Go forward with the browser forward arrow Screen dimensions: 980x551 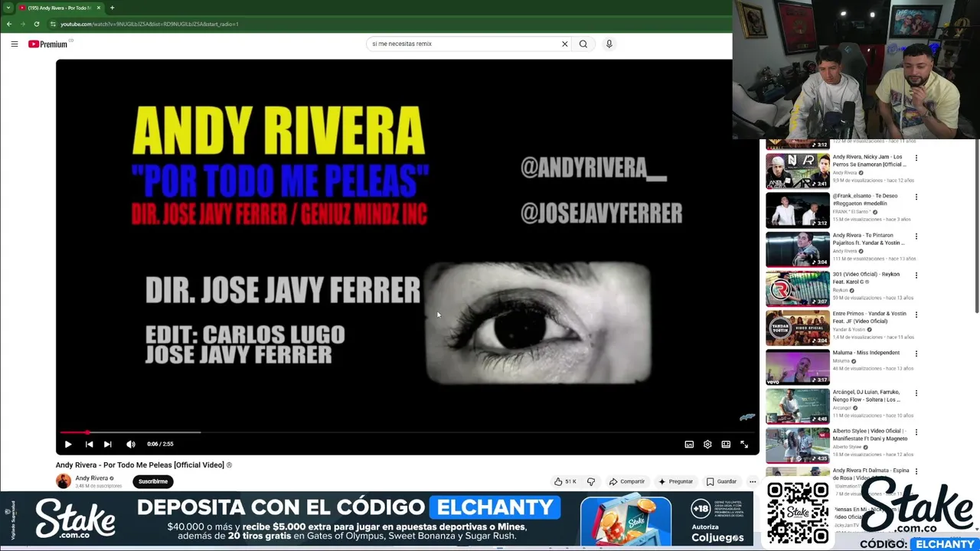[23, 24]
